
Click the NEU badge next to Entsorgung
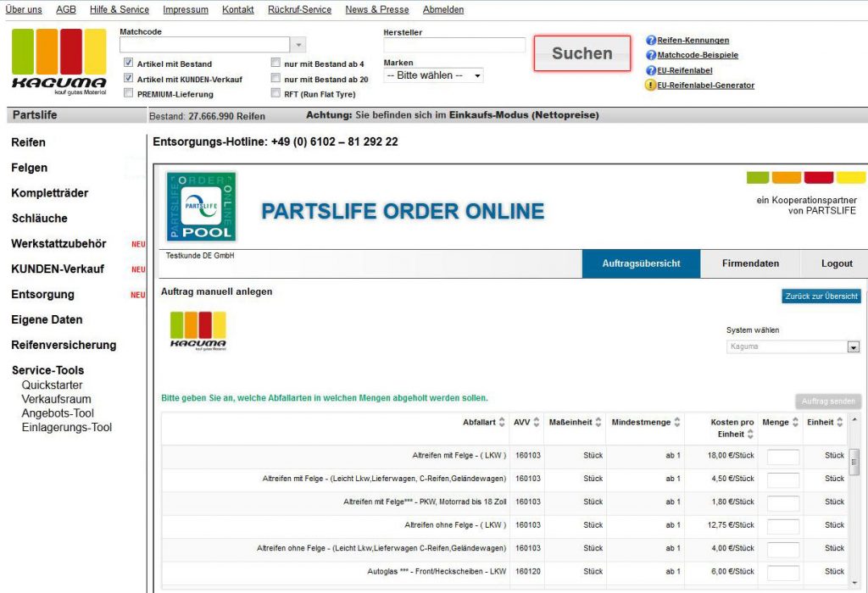click(x=138, y=295)
